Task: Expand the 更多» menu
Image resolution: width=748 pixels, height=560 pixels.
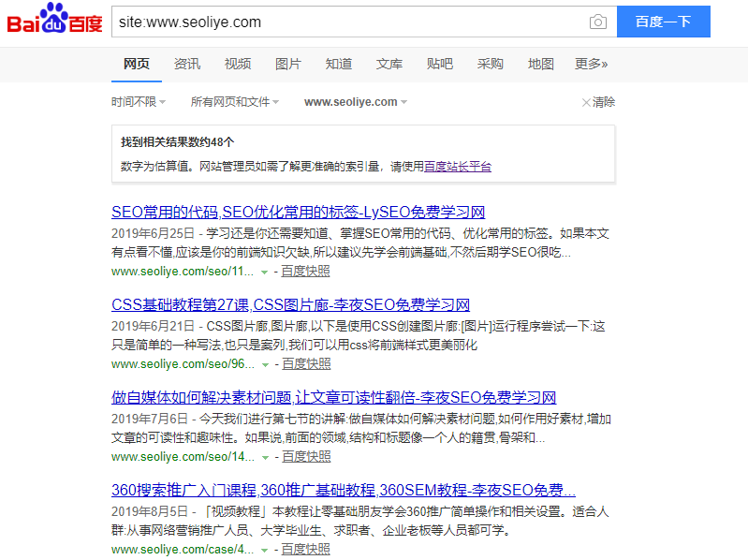Action: pos(592,64)
